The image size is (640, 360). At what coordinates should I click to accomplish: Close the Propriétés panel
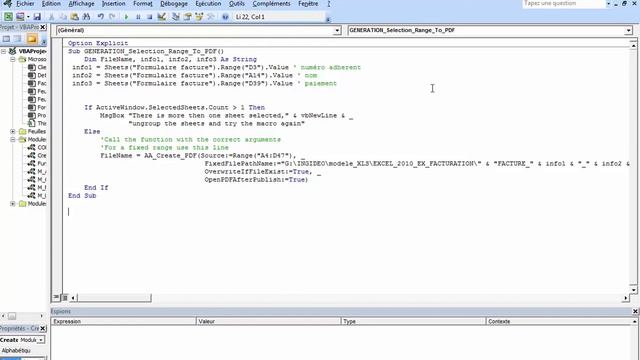point(43,328)
